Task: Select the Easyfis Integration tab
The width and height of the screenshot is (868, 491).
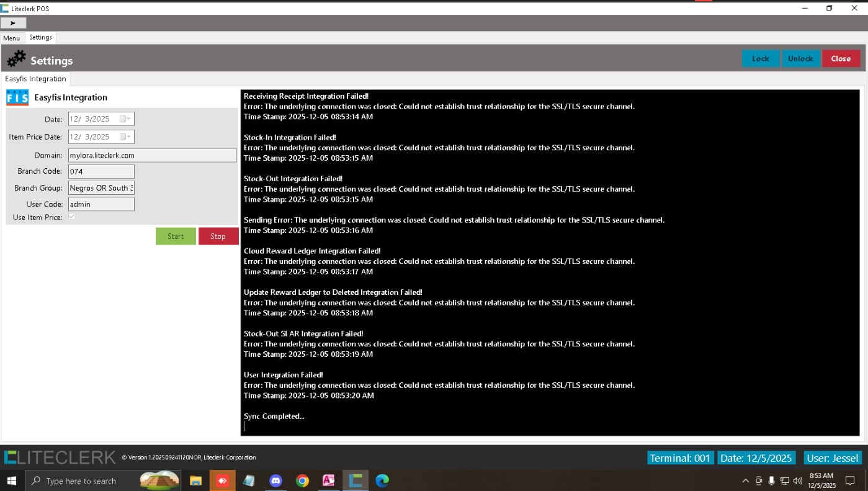Action: click(x=35, y=79)
